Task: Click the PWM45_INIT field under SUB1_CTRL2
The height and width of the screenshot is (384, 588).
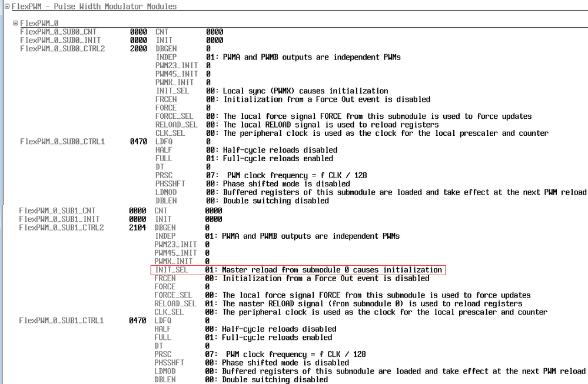Action: [x=175, y=253]
